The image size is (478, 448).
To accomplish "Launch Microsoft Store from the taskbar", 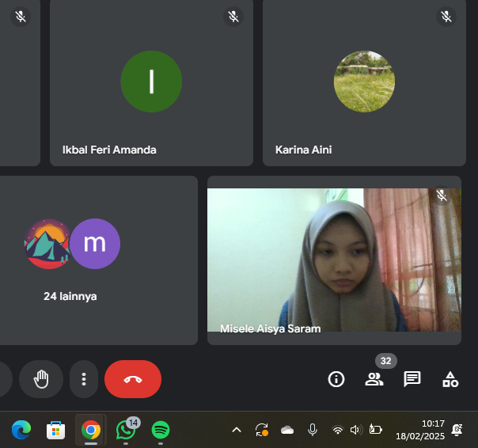I will pos(55,430).
